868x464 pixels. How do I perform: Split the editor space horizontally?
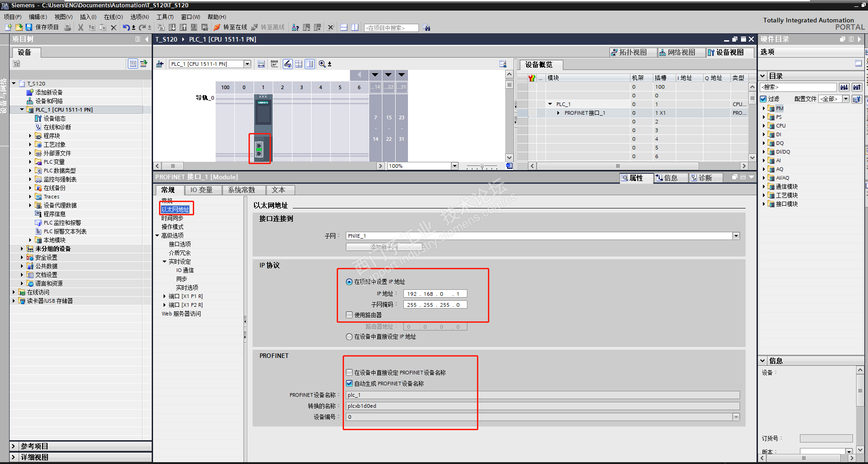[344, 27]
